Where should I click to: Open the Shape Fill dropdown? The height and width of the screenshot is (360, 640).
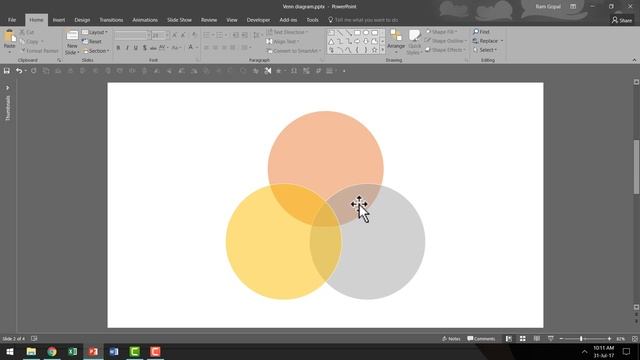441,32
